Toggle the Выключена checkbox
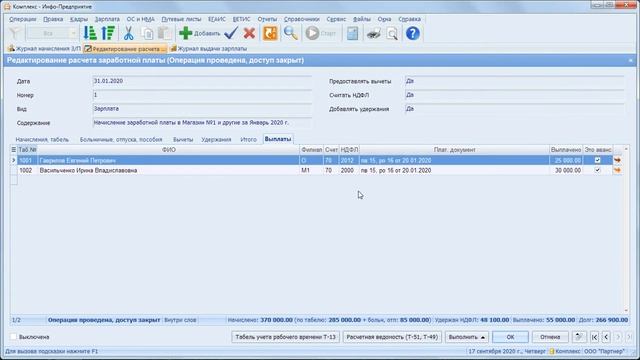This screenshot has width=640, height=360. (13, 337)
